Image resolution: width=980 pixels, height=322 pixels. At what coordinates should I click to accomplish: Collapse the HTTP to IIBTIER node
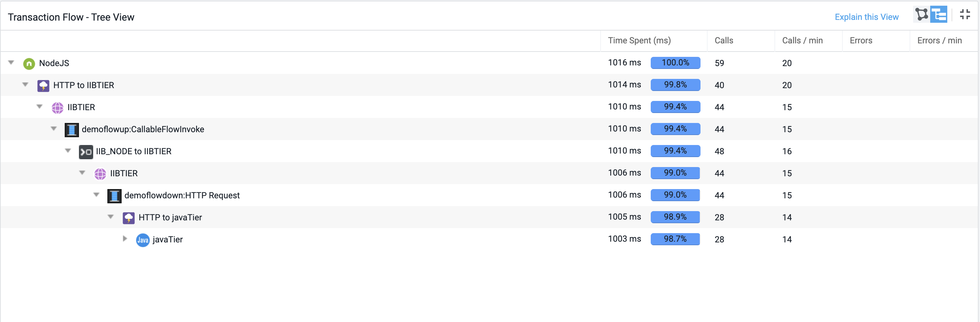(25, 85)
